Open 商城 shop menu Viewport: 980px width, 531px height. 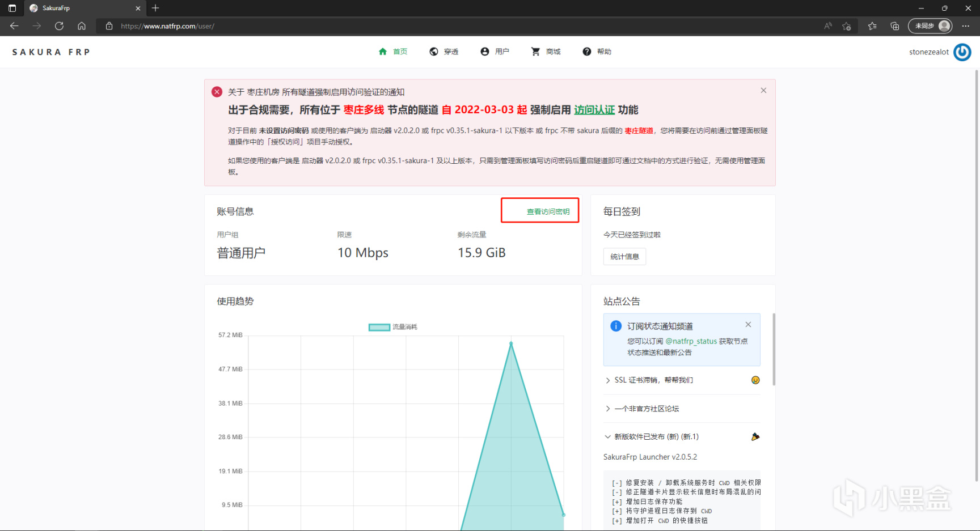[x=546, y=52]
